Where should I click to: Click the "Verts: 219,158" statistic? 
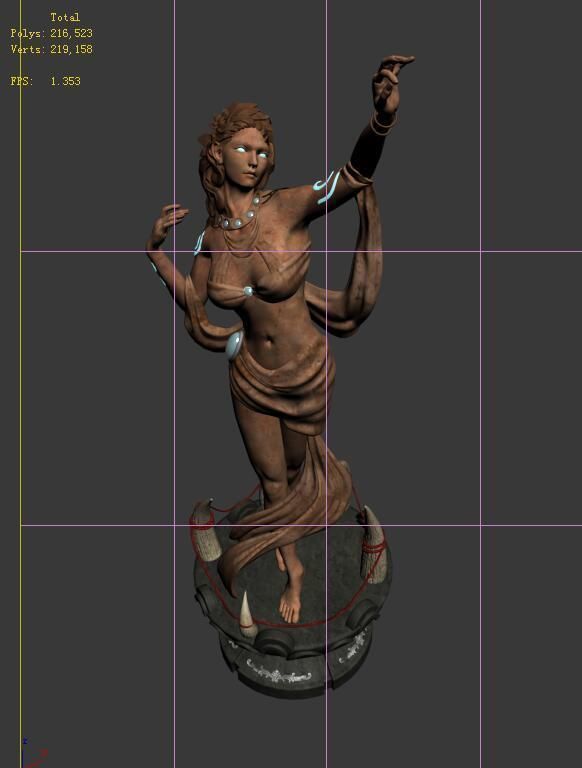click(51, 49)
